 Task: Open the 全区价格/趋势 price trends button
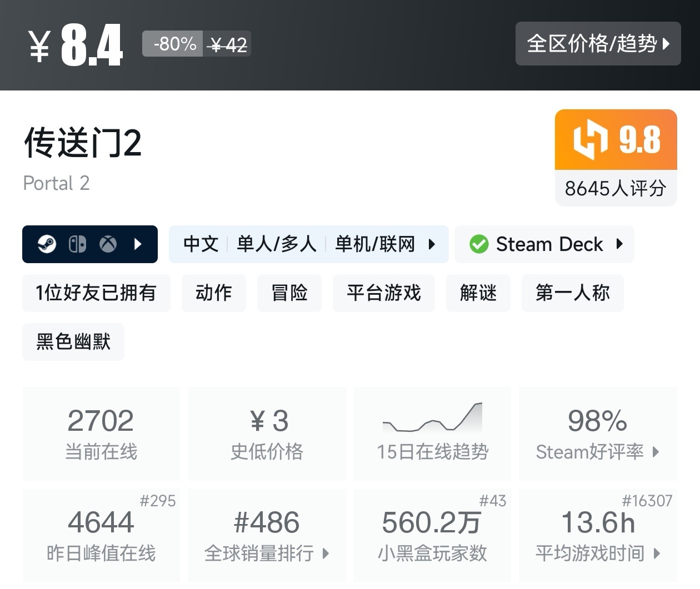point(598,43)
